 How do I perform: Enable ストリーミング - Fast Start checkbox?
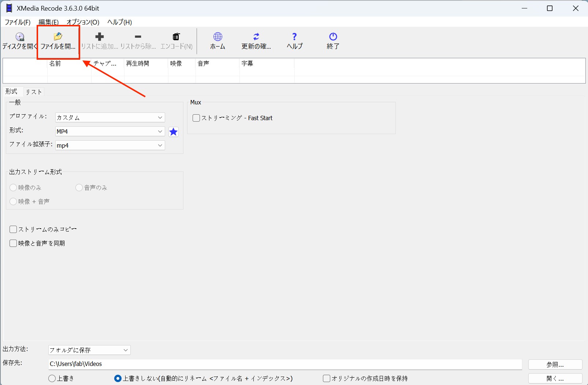196,118
